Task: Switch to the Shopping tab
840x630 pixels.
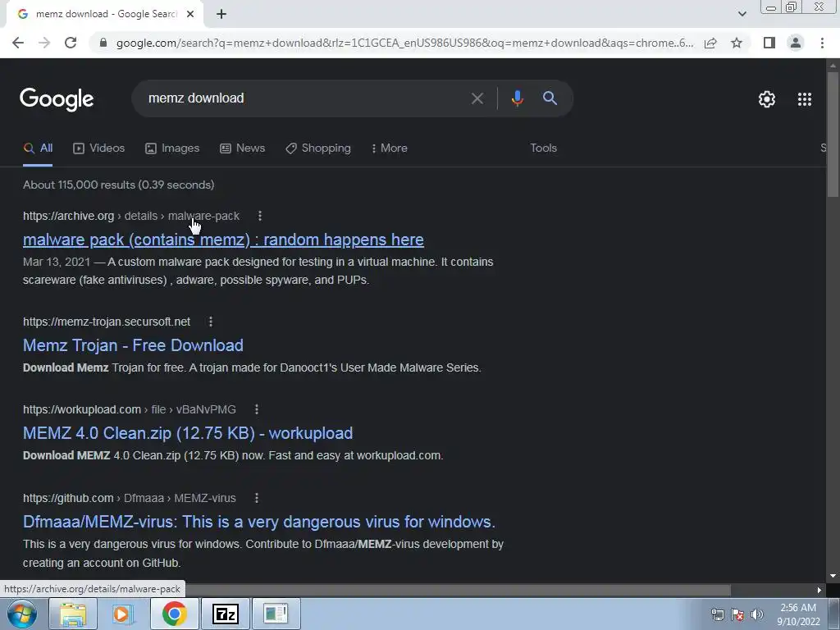Action: [x=318, y=148]
